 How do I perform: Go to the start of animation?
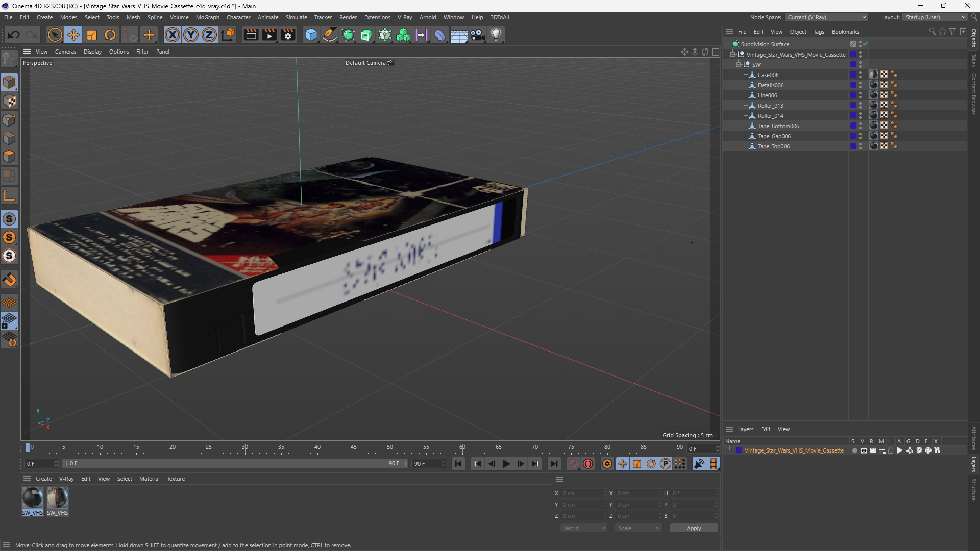[x=458, y=464]
